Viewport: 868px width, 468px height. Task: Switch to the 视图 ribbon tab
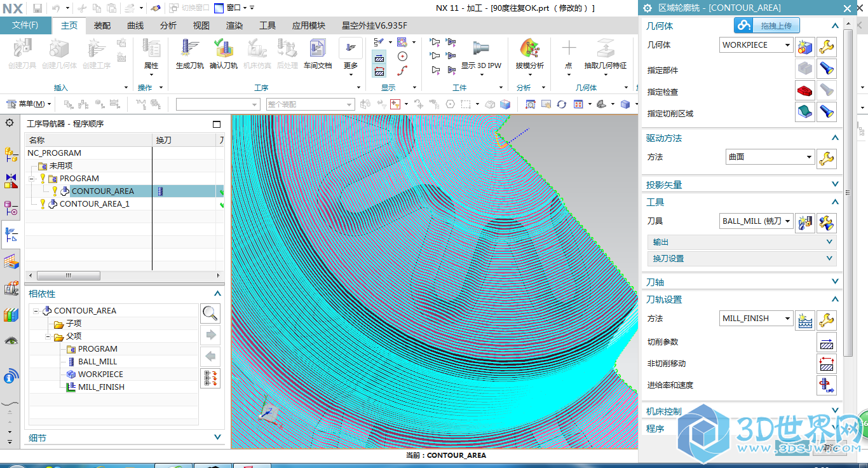[x=201, y=25]
